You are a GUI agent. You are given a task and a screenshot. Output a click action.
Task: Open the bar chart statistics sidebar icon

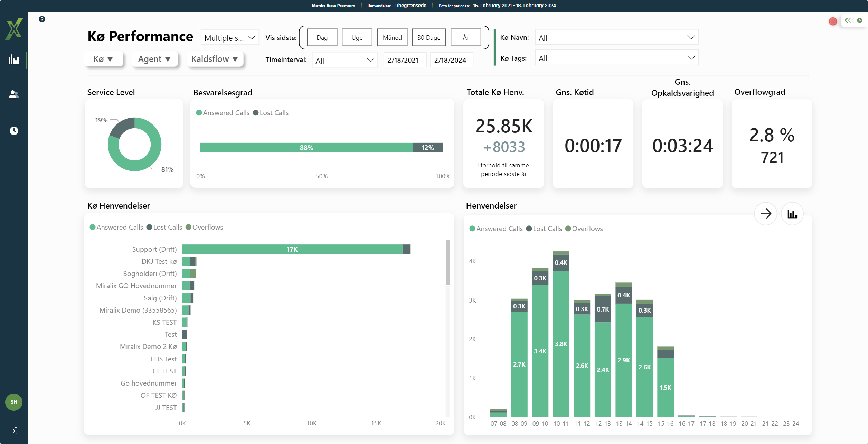tap(14, 59)
